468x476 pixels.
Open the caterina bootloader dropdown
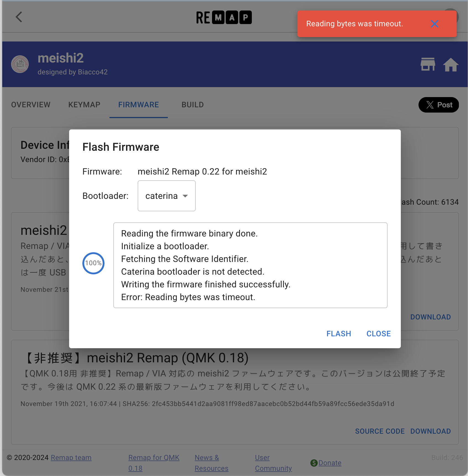click(x=167, y=196)
